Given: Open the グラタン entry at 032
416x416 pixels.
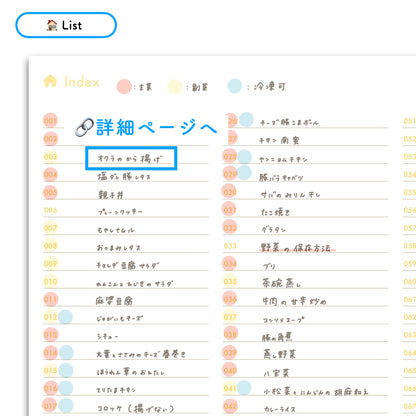Looking at the screenshot, I should coord(273,230).
